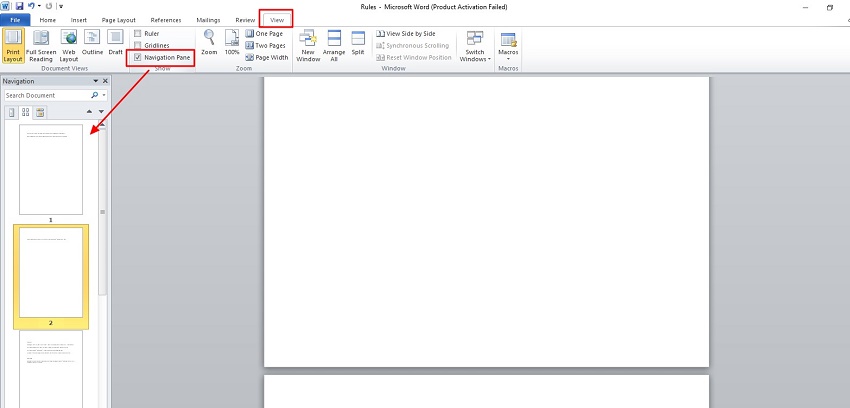The image size is (850, 408).
Task: Expand the Switch Windows dropdown
Action: (x=475, y=47)
